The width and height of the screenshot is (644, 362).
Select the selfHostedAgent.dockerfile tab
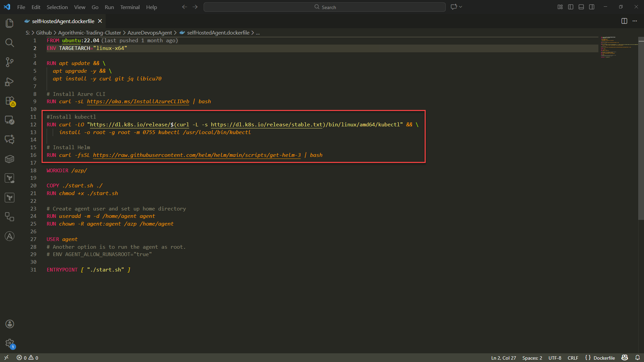click(x=63, y=21)
